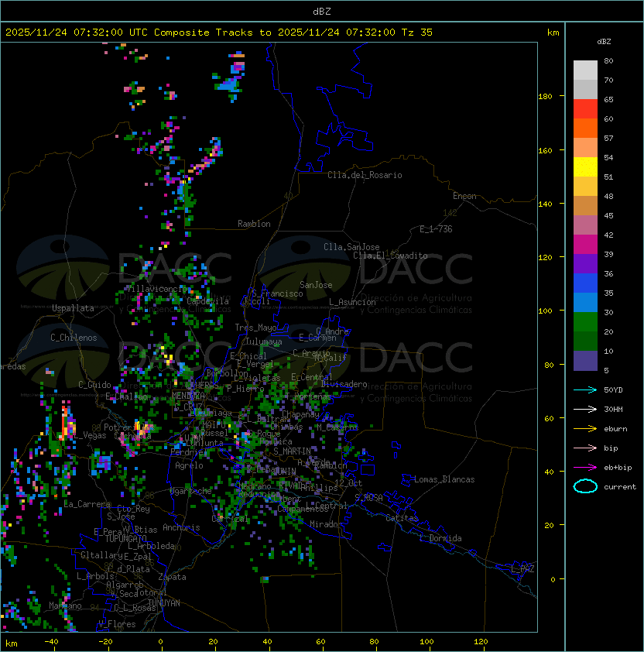Click the Clla.SanJose map label
This screenshot has width=644, height=652.
(351, 247)
